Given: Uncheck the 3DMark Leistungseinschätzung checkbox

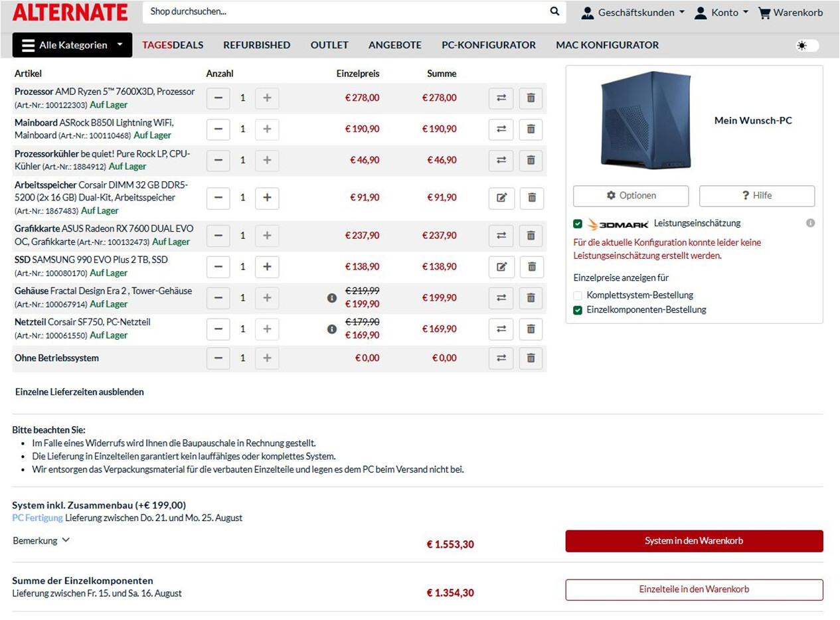Looking at the screenshot, I should [578, 224].
